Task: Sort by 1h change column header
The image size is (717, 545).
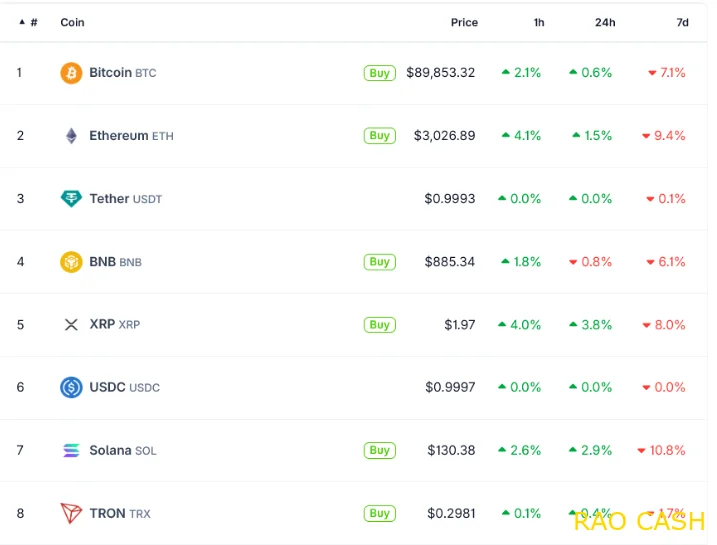Action: click(x=539, y=22)
